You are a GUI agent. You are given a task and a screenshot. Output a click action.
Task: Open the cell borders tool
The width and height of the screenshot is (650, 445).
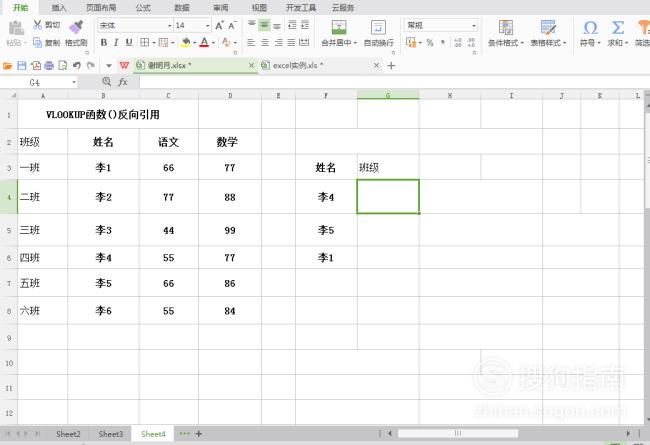(144, 42)
